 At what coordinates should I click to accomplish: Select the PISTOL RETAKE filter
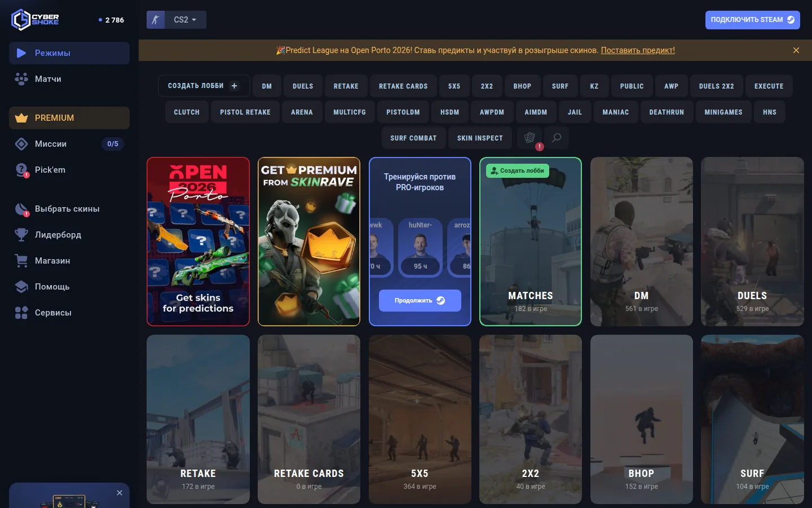click(x=245, y=112)
